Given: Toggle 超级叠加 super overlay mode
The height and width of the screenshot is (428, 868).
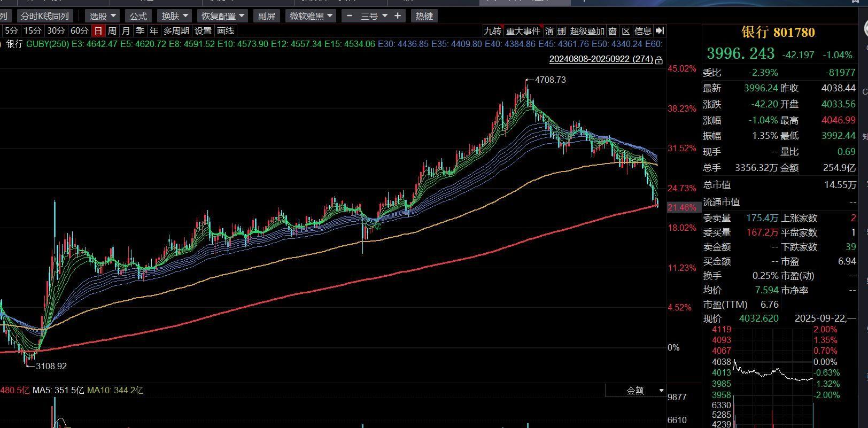Looking at the screenshot, I should pos(587,31).
